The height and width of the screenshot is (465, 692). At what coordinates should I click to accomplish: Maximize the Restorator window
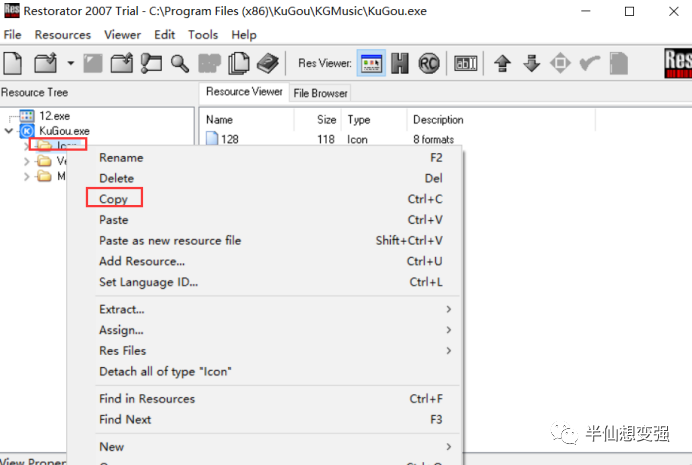click(x=629, y=11)
